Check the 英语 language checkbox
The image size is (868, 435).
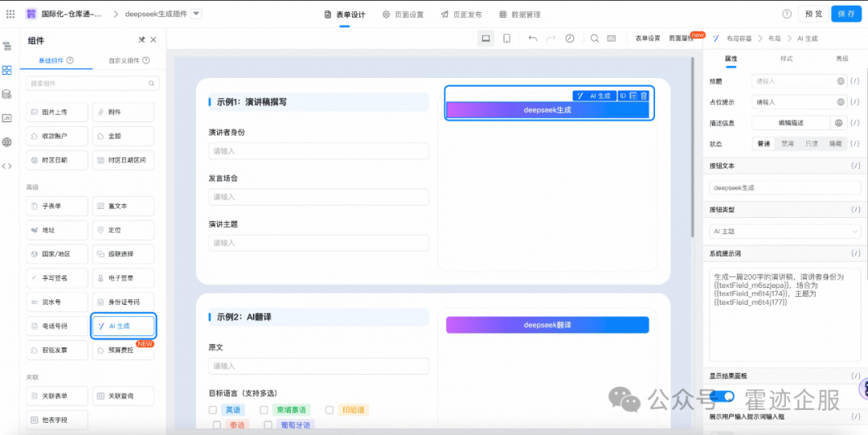pos(212,410)
